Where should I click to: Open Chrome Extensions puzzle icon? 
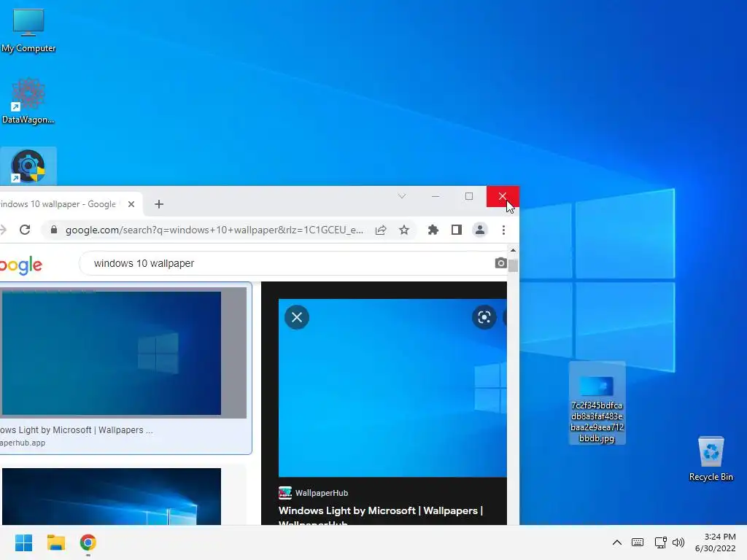tap(433, 230)
